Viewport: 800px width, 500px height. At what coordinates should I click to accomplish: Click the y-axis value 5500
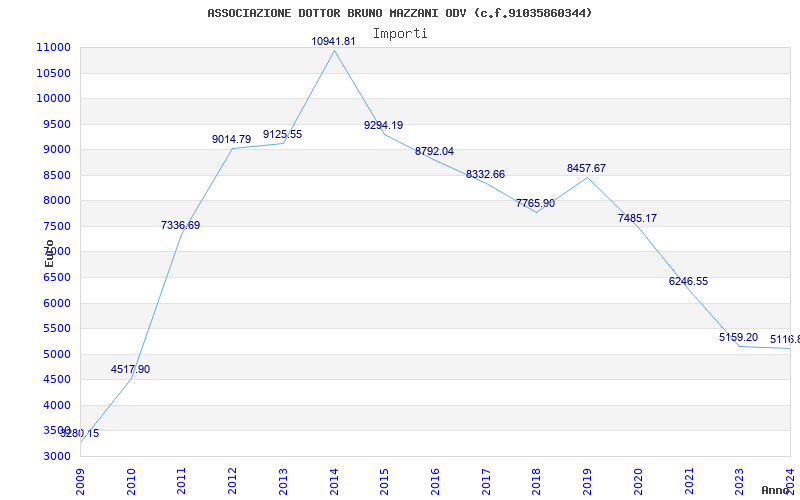(x=56, y=329)
